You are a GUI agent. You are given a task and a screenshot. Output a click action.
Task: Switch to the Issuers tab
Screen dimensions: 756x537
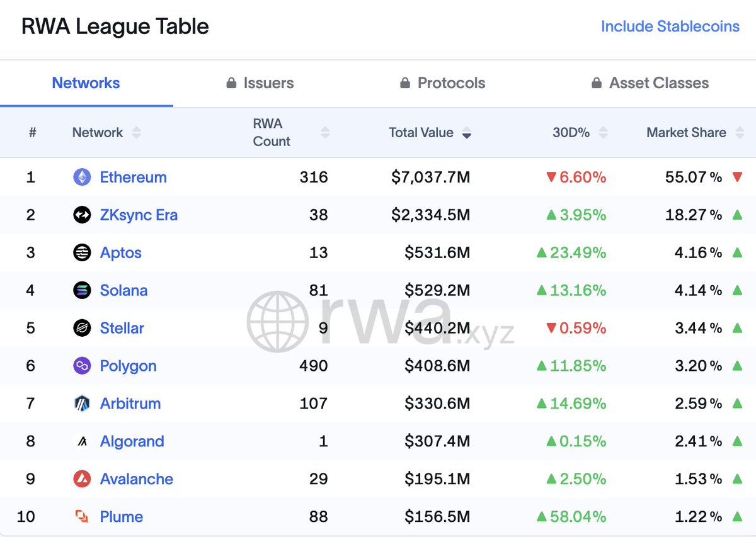[x=260, y=83]
